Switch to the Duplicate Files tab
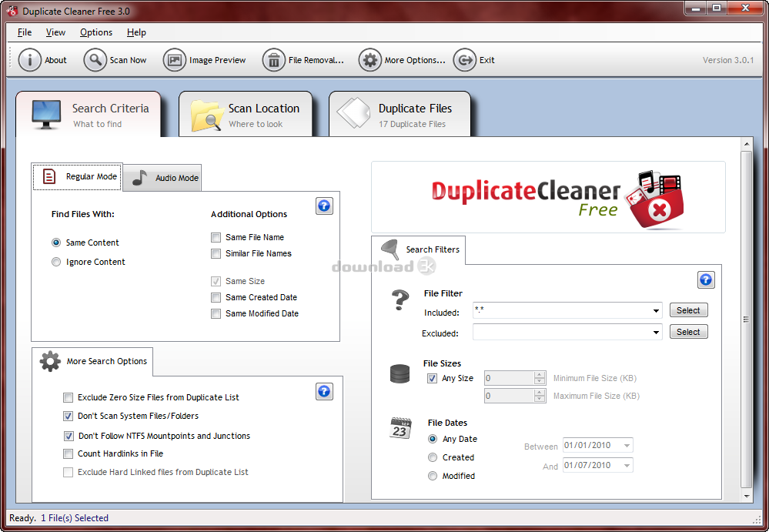The image size is (769, 532). point(400,114)
